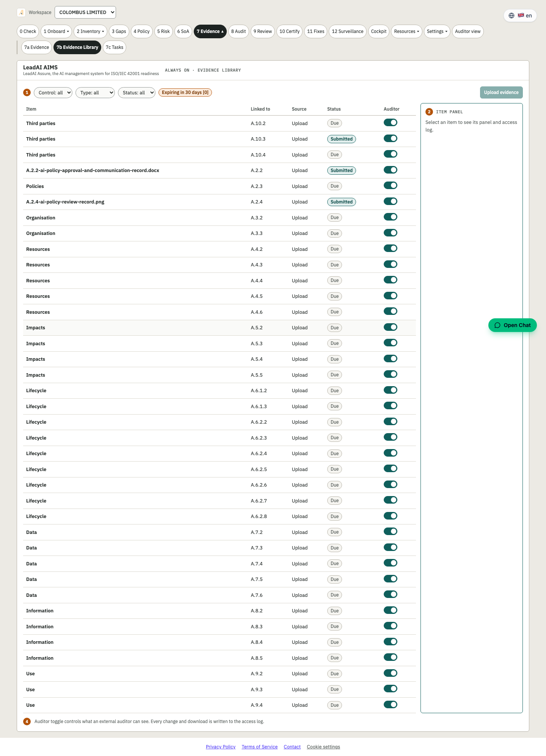Open the Workspace COLOMBUS LIMITED dropdown
Screen dimensions: 546x756
click(85, 12)
